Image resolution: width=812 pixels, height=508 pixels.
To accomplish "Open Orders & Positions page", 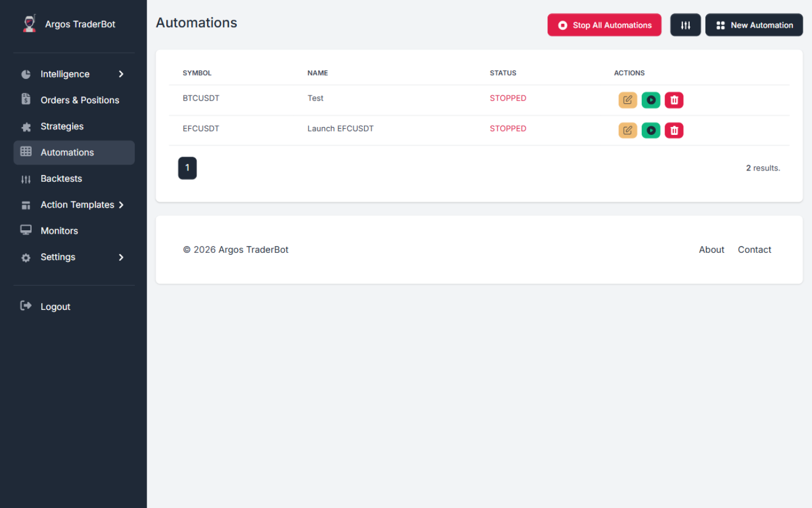I will [x=74, y=100].
